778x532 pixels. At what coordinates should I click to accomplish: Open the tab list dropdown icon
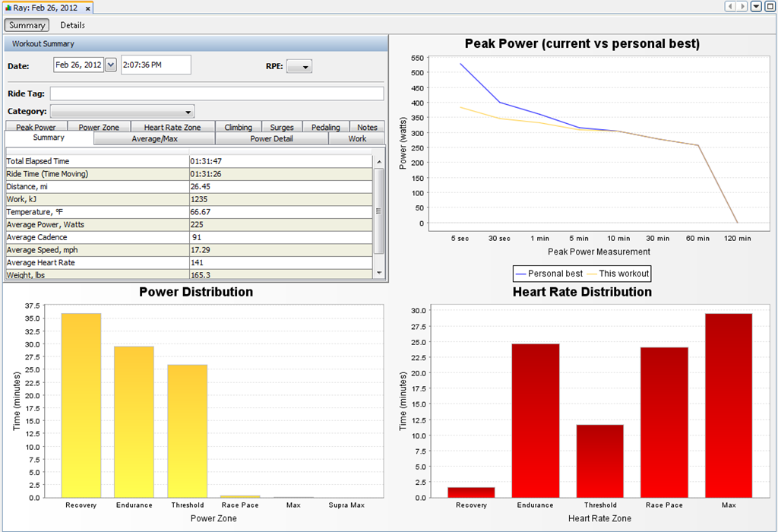click(756, 6)
